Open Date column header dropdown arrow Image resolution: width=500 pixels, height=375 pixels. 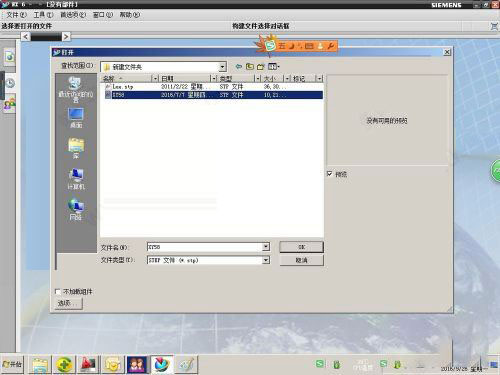click(x=214, y=79)
